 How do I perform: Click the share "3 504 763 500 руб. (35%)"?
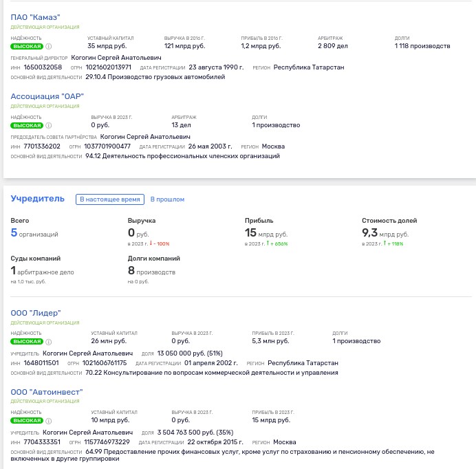pyautogui.click(x=195, y=433)
